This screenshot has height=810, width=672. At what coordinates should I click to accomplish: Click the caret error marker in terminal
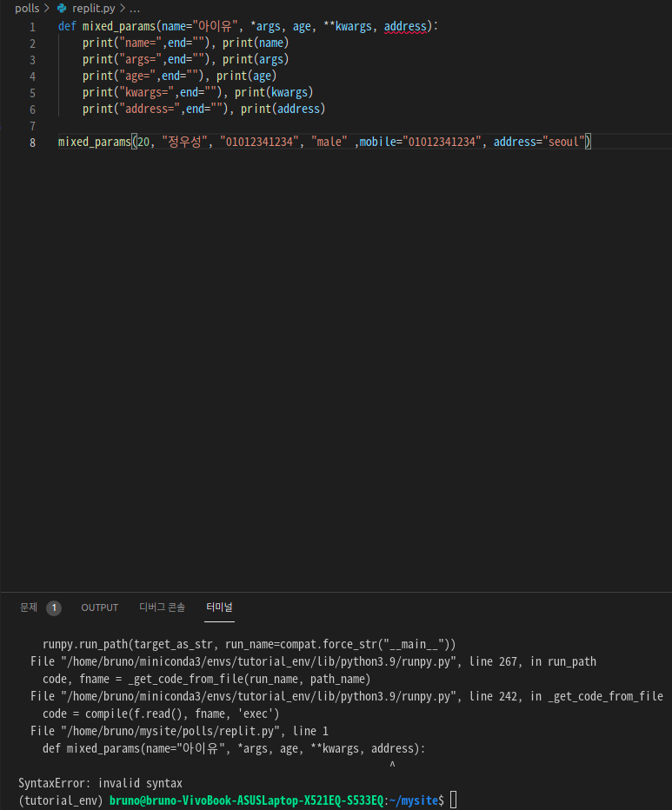pyautogui.click(x=392, y=765)
